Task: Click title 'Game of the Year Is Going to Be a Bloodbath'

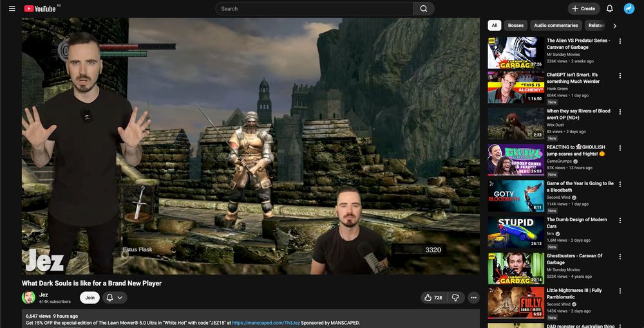Action: [580, 187]
